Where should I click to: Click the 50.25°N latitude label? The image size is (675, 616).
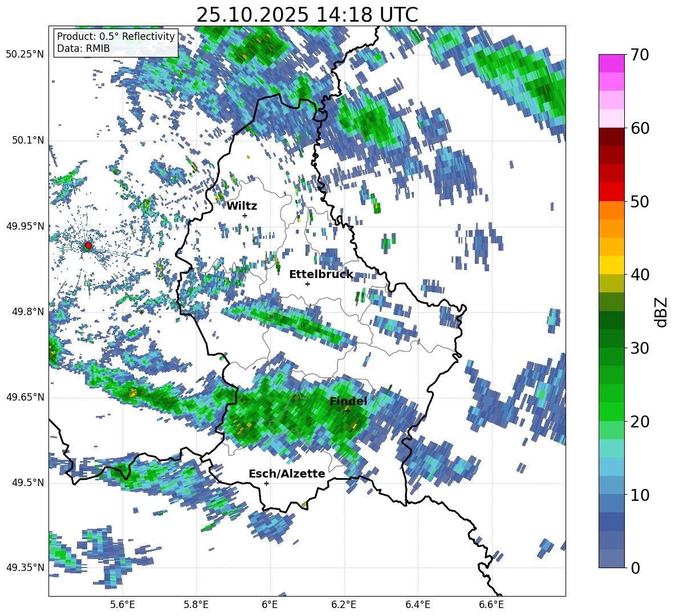coord(25,55)
